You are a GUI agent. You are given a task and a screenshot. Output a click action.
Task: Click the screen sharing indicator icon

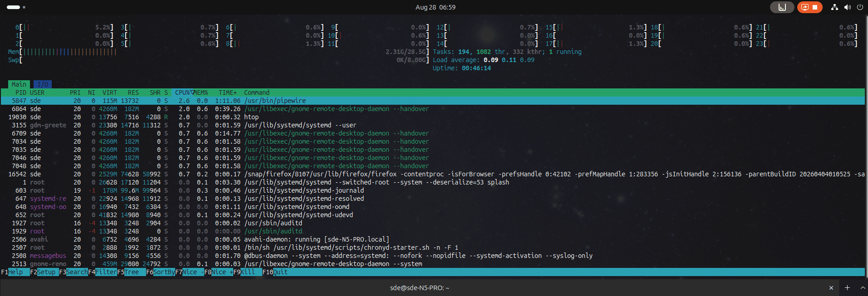[x=804, y=7]
